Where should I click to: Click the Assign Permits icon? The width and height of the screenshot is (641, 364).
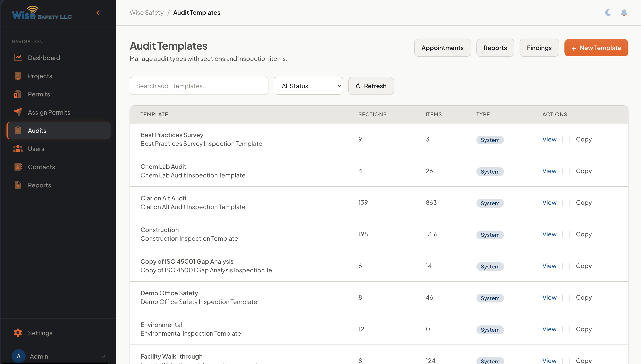[x=18, y=112]
